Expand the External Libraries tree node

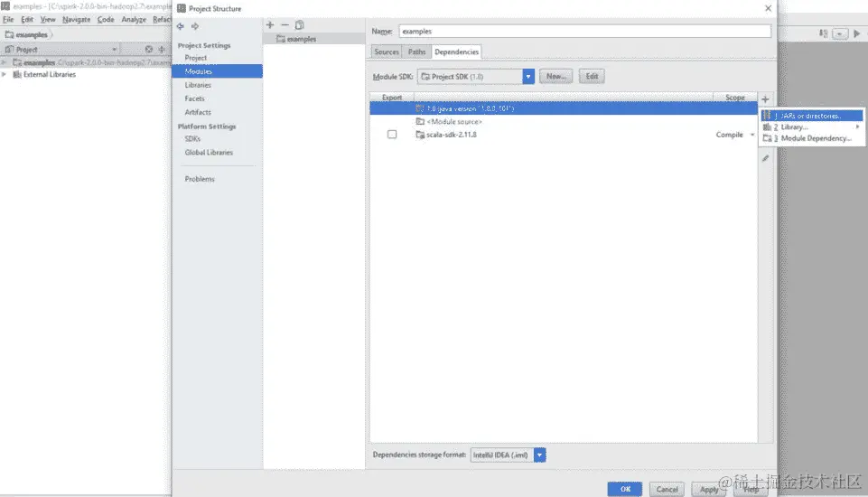tap(5, 74)
